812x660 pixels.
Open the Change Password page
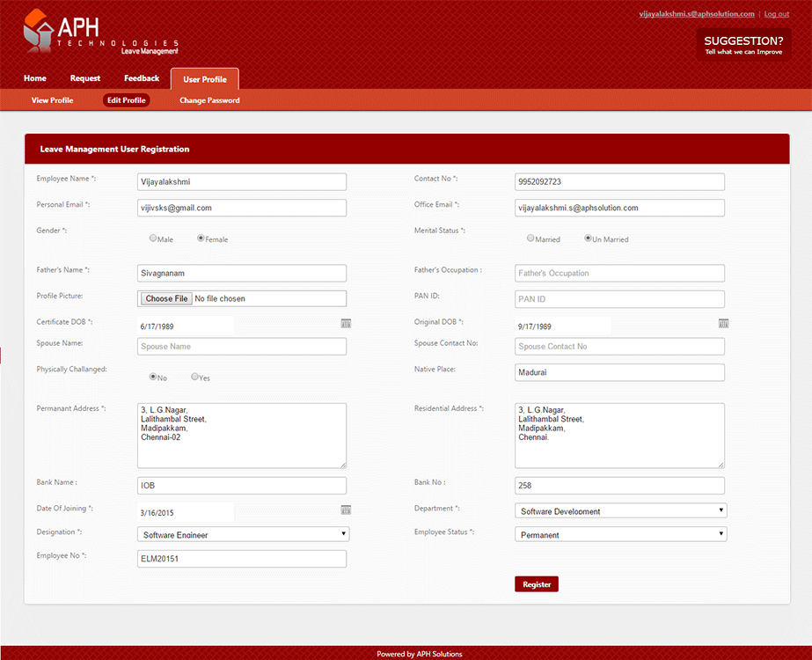pyautogui.click(x=209, y=100)
